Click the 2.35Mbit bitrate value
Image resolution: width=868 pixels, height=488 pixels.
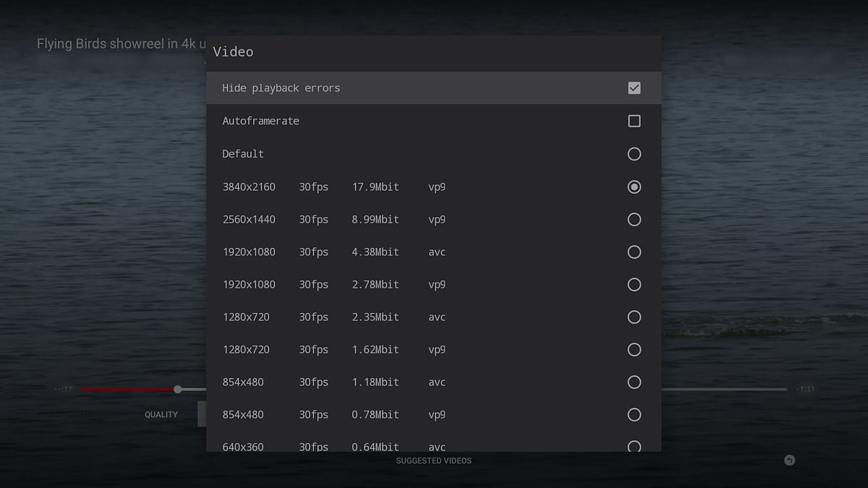[x=375, y=317]
